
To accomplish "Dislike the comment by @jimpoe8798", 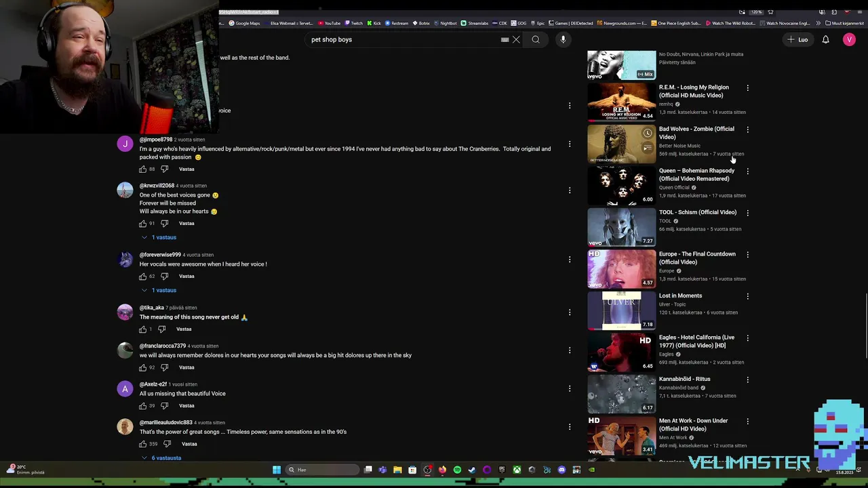I will coord(164,169).
